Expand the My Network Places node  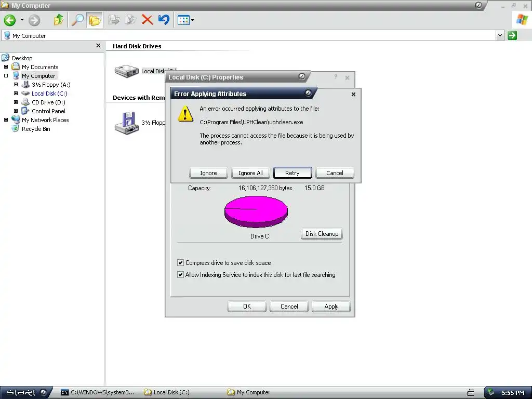click(x=6, y=120)
